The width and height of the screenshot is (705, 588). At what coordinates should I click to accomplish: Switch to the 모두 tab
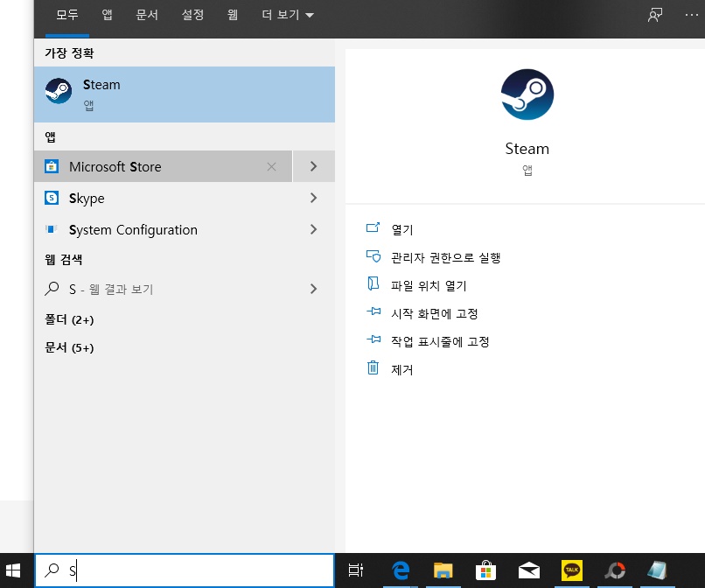67,15
